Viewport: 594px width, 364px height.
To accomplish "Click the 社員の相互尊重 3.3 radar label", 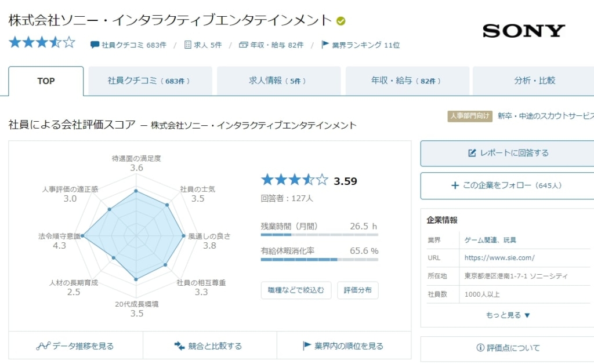I will (201, 287).
